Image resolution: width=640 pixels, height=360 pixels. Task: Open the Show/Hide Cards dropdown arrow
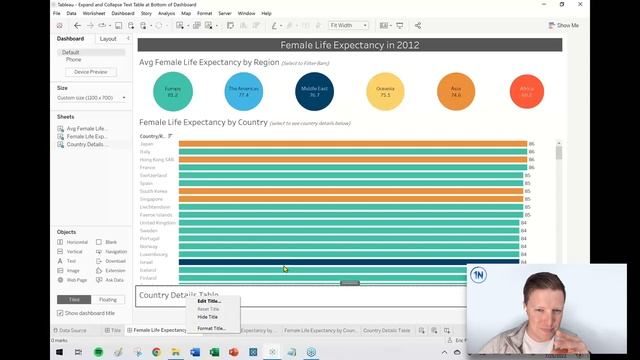point(391,26)
